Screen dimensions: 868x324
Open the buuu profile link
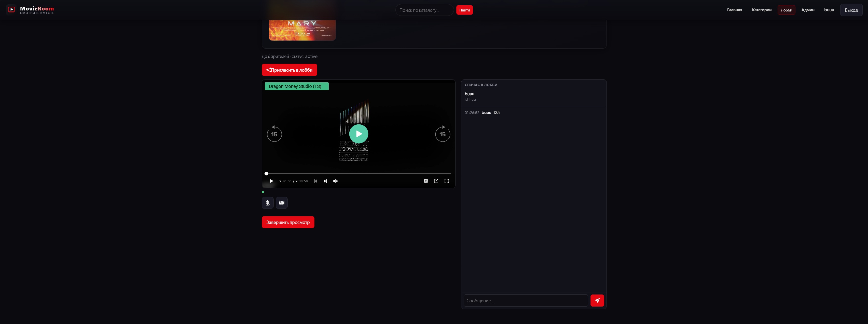[829, 10]
